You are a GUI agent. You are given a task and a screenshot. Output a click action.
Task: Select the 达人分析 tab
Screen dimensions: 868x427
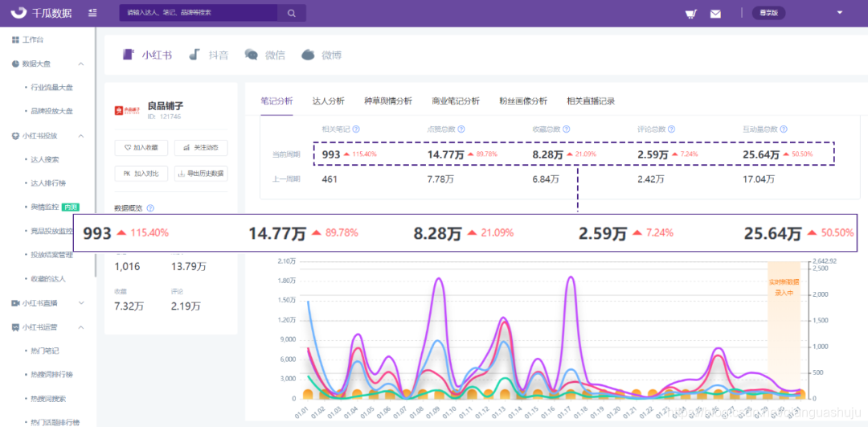328,101
